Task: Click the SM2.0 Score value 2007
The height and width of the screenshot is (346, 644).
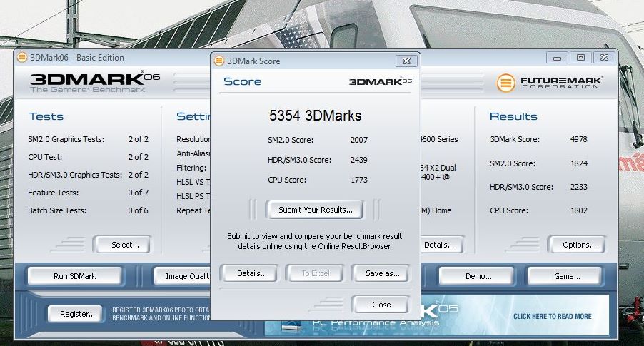Action: coord(358,140)
